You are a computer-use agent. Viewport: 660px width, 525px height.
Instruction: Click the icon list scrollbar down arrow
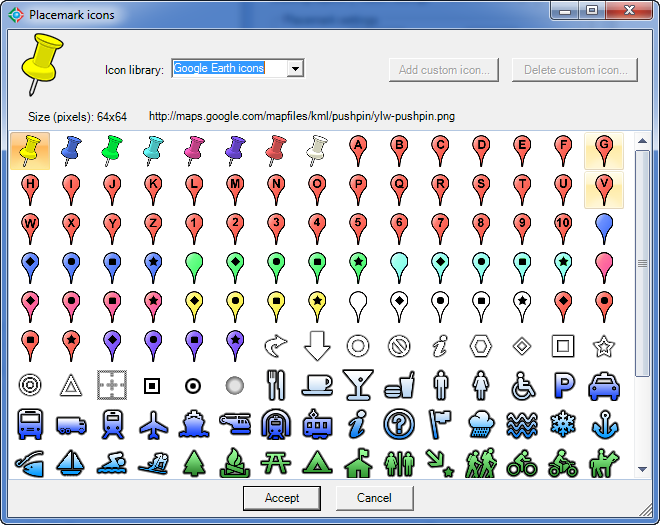[x=642, y=467]
